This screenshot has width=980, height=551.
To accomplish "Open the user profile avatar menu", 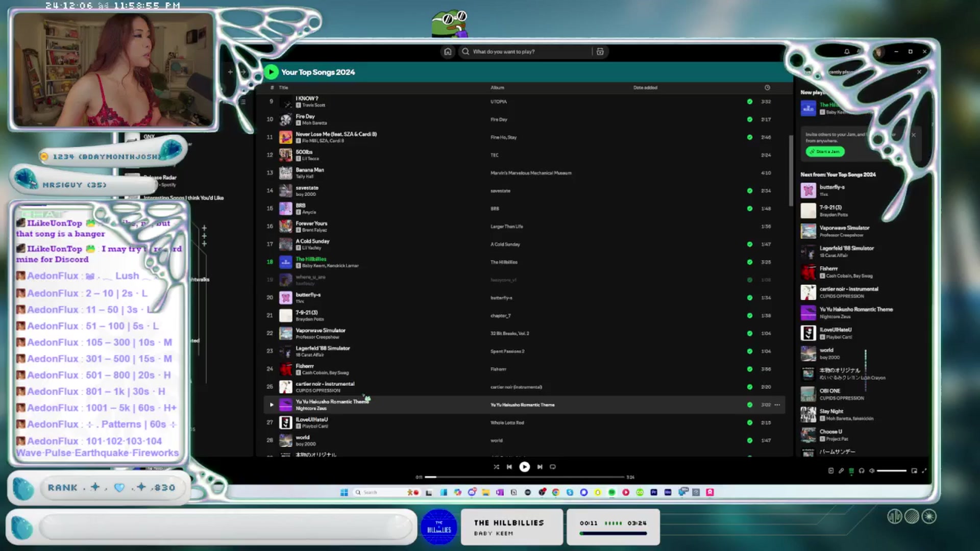I will click(x=879, y=52).
